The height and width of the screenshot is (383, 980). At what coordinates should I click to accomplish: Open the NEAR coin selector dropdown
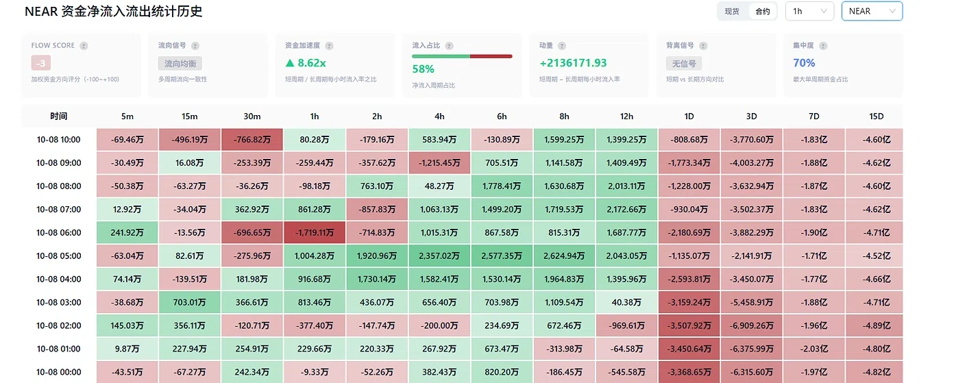tap(872, 11)
